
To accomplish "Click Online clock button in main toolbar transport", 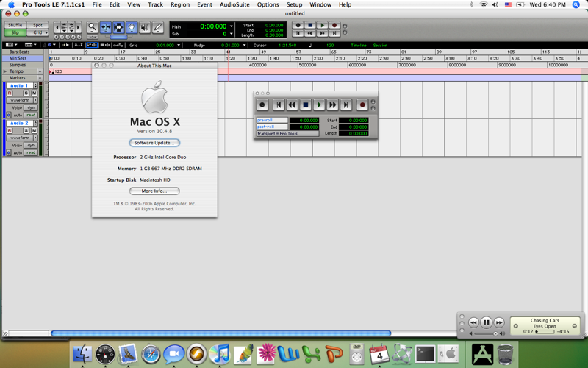I will point(298,26).
